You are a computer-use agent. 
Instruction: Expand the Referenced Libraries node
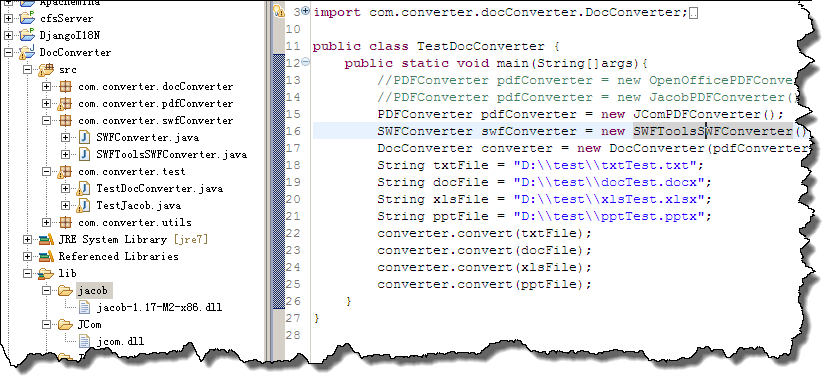(x=27, y=256)
